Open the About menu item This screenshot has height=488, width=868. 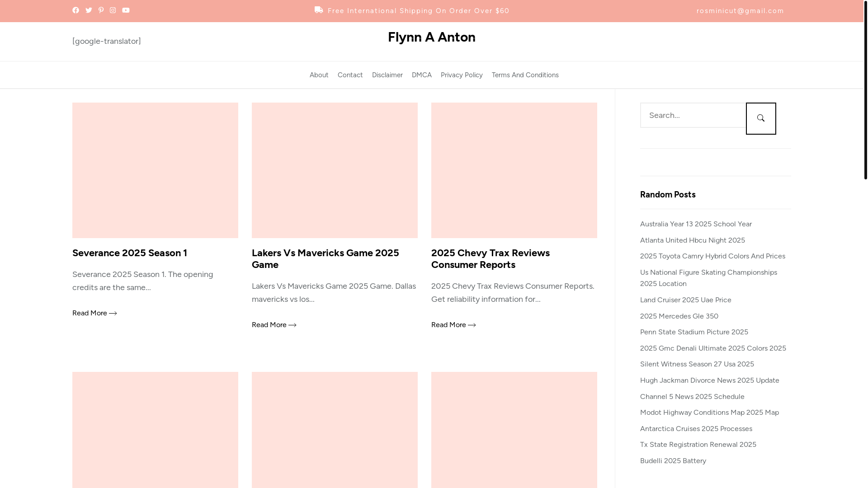319,75
